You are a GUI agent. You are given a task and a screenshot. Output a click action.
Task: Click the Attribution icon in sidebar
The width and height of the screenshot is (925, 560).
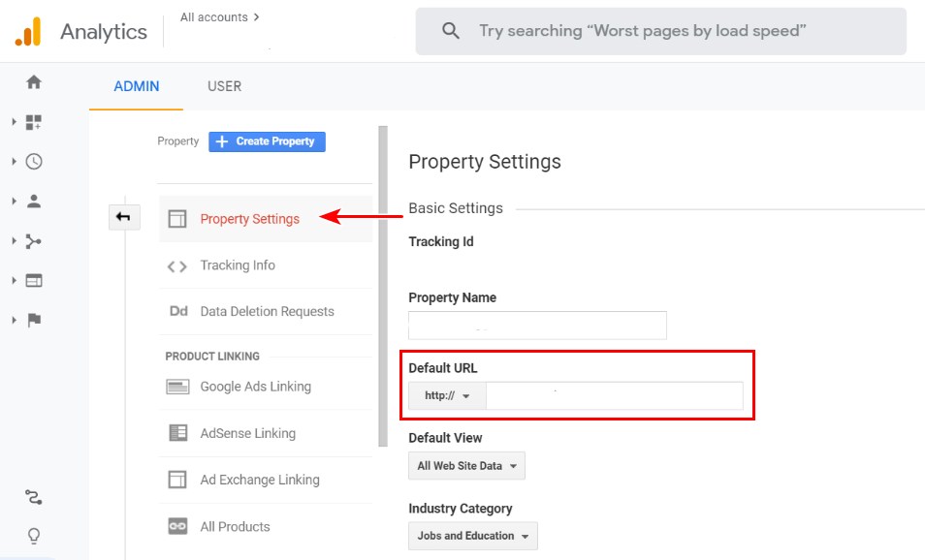coord(34,498)
